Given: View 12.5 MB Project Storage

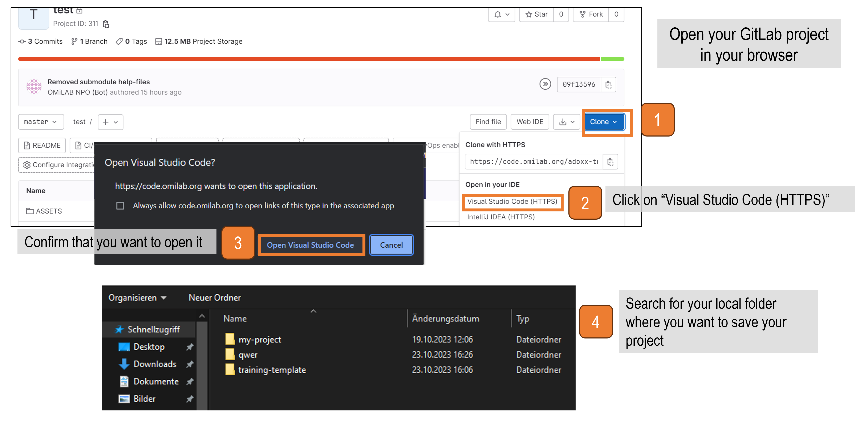Looking at the screenshot, I should pyautogui.click(x=199, y=41).
